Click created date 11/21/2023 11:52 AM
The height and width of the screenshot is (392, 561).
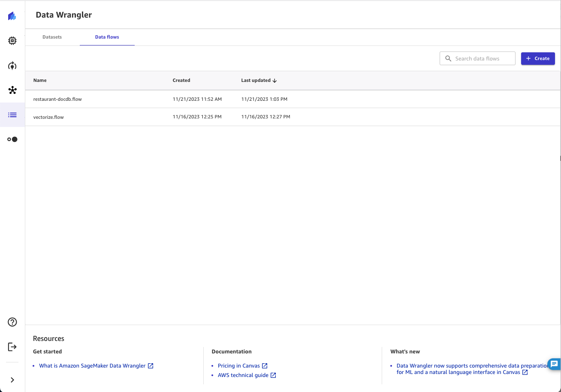point(197,99)
